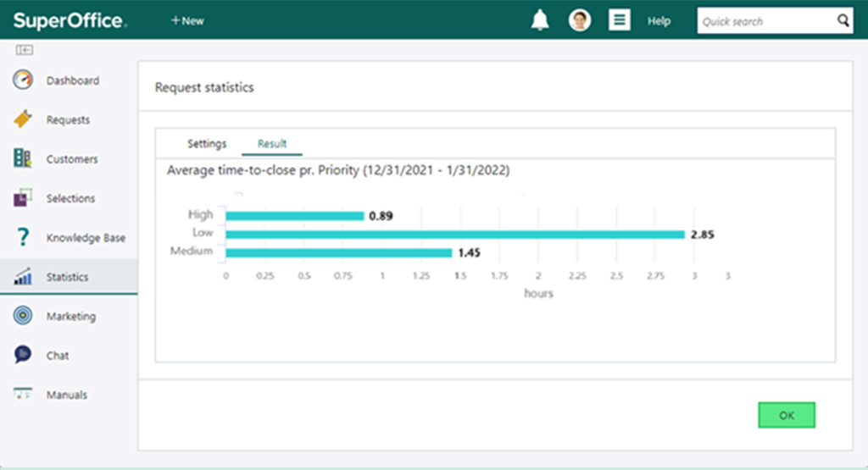Image resolution: width=868 pixels, height=470 pixels.
Task: Open the main hamburger menu icon
Action: [619, 20]
